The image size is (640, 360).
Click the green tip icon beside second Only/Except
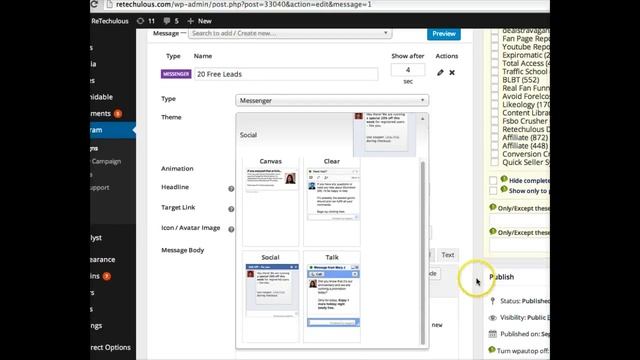(x=493, y=231)
